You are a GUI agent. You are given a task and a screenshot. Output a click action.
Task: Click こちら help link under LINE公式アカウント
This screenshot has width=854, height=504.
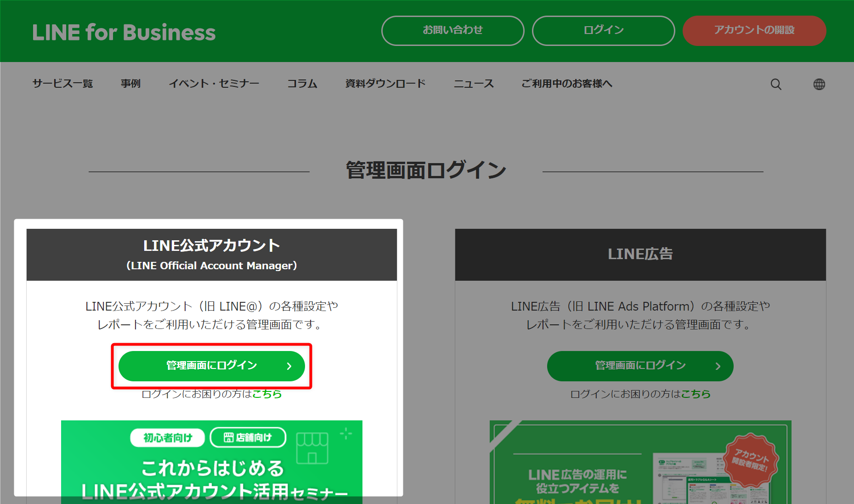267,394
